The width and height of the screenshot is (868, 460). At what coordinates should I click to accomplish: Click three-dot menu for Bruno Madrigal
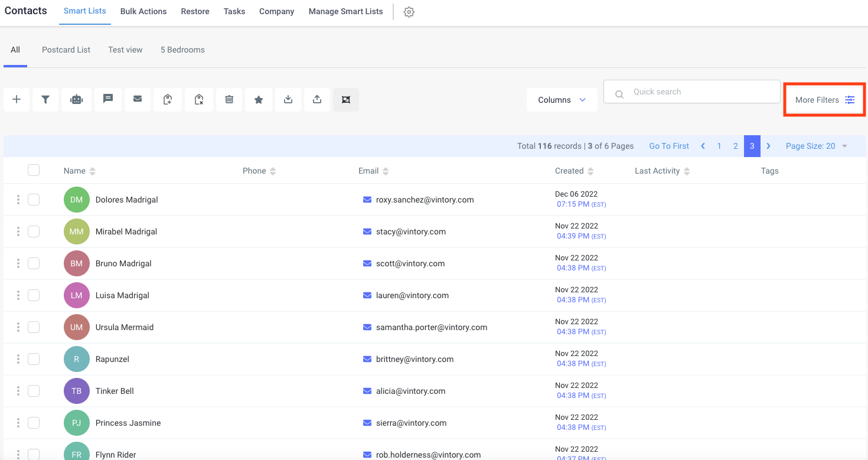coord(18,263)
